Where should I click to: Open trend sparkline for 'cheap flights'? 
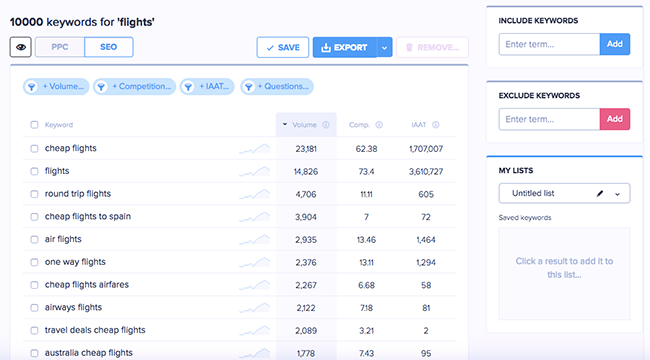pos(255,148)
